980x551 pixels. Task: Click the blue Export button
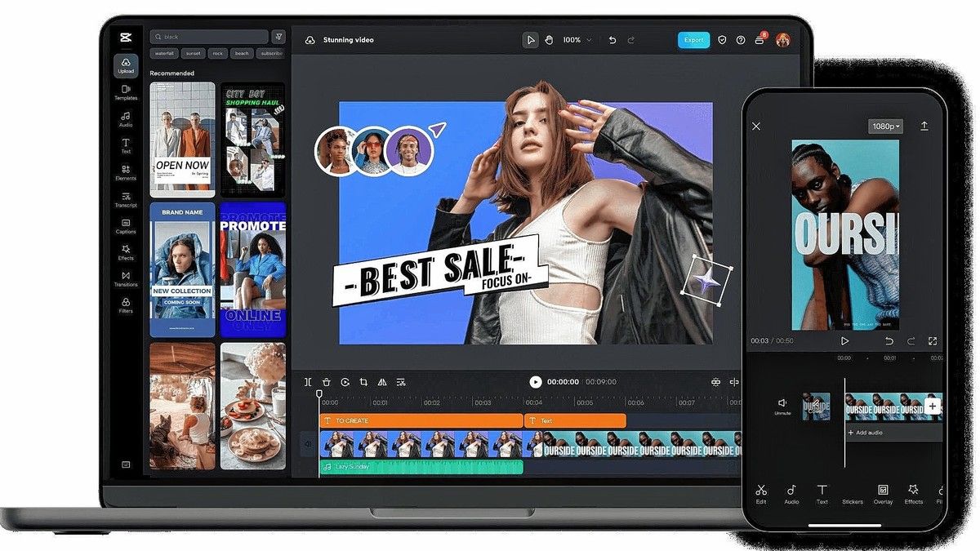[x=693, y=40]
